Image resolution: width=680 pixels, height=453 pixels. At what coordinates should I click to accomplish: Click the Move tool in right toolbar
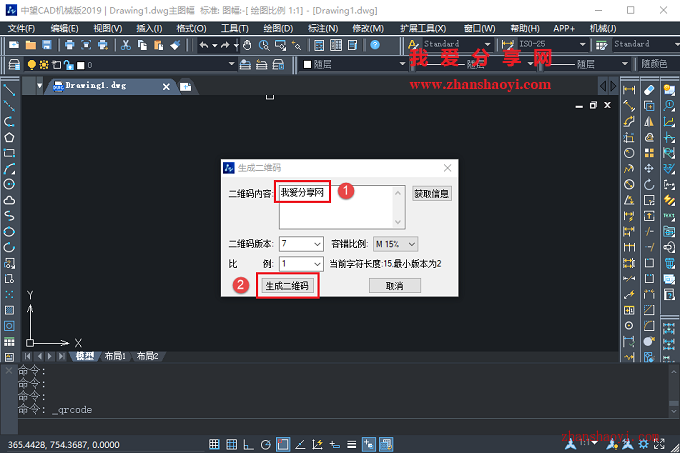click(649, 169)
